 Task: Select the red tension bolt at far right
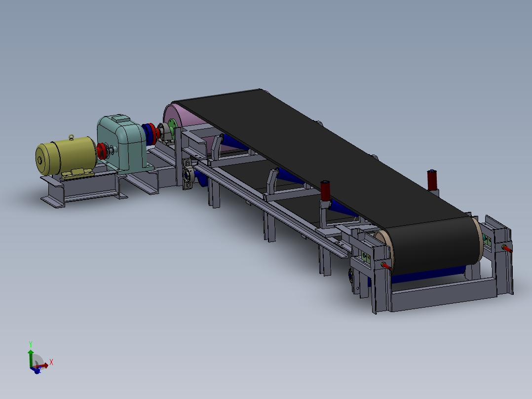506,248
